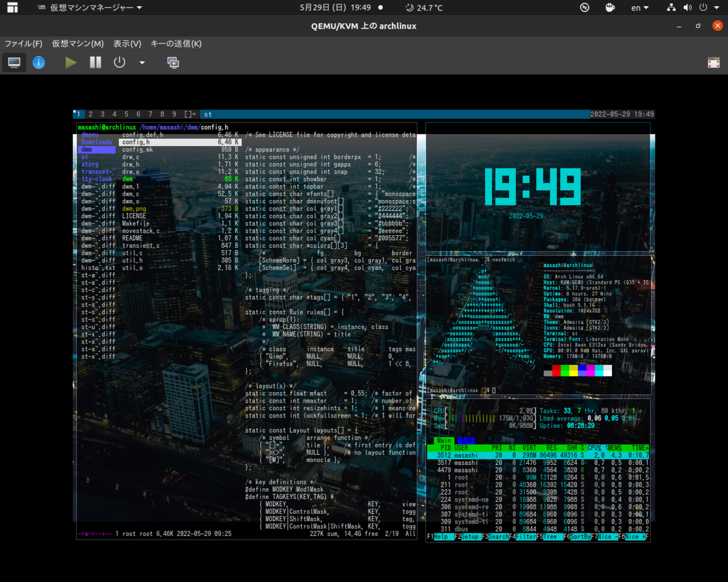This screenshot has height=582, width=728.
Task: Select the Downloads directory in ranger
Action: [x=96, y=142]
